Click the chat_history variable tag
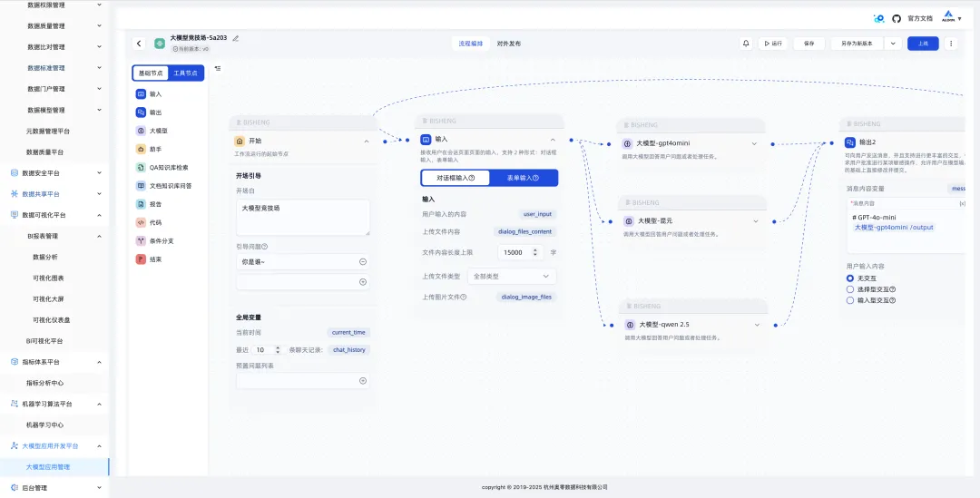The height and width of the screenshot is (498, 980). coord(348,350)
